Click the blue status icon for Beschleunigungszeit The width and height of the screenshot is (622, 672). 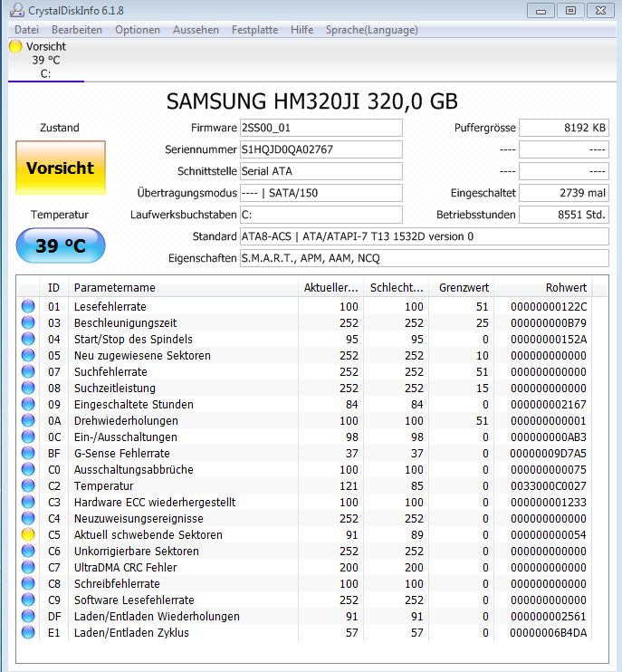(x=28, y=322)
